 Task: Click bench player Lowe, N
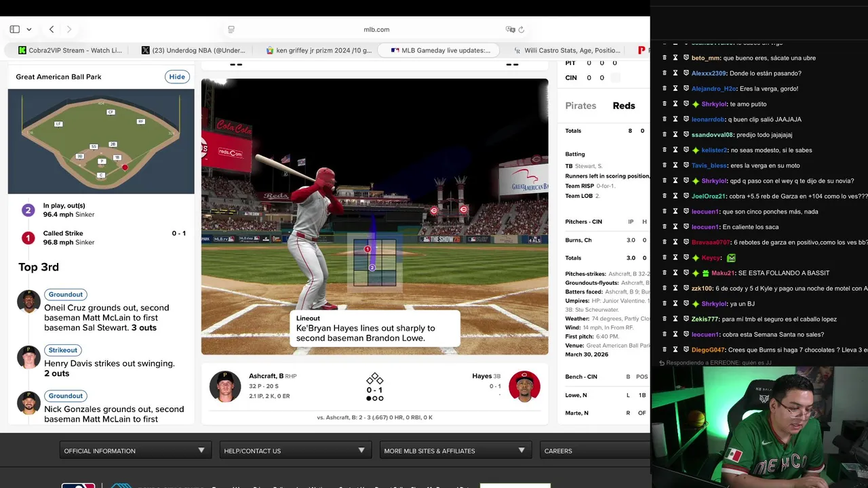pyautogui.click(x=576, y=395)
